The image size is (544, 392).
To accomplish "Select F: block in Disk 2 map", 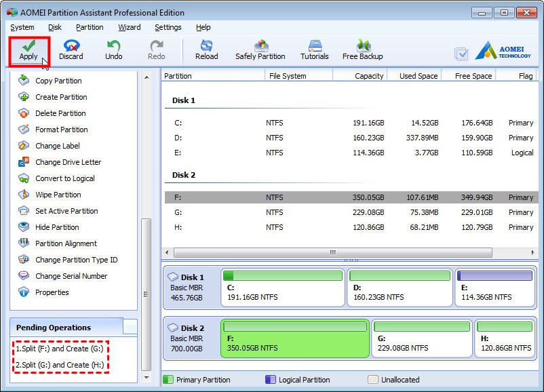I will (x=295, y=338).
